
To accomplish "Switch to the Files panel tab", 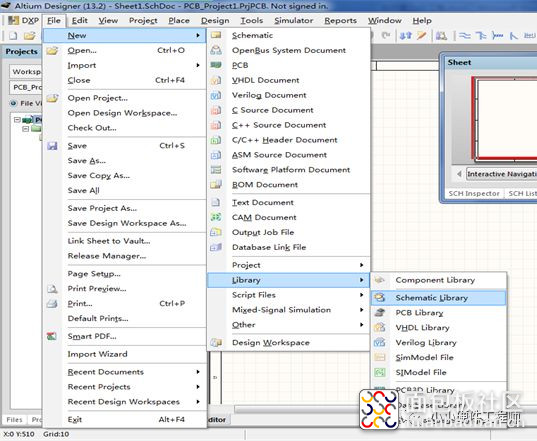I will coord(14,419).
